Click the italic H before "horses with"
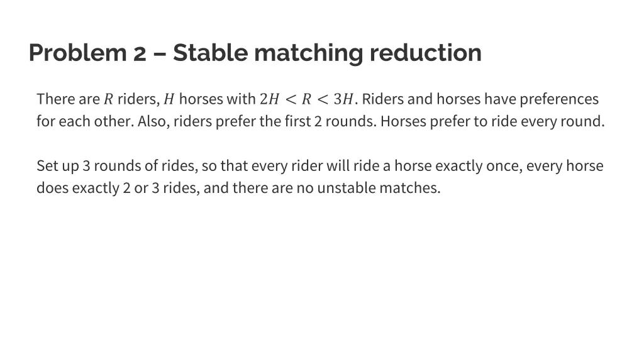Image resolution: width=644 pixels, height=362 pixels. (x=169, y=99)
